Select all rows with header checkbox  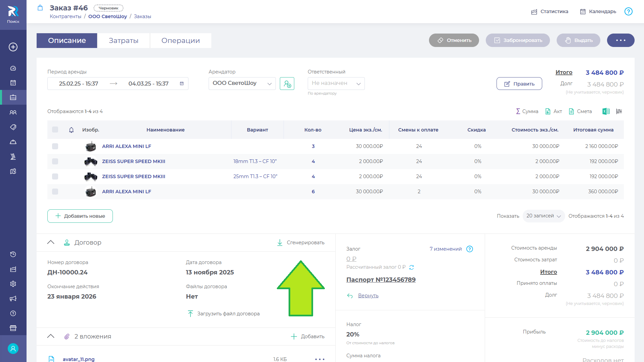(55, 130)
